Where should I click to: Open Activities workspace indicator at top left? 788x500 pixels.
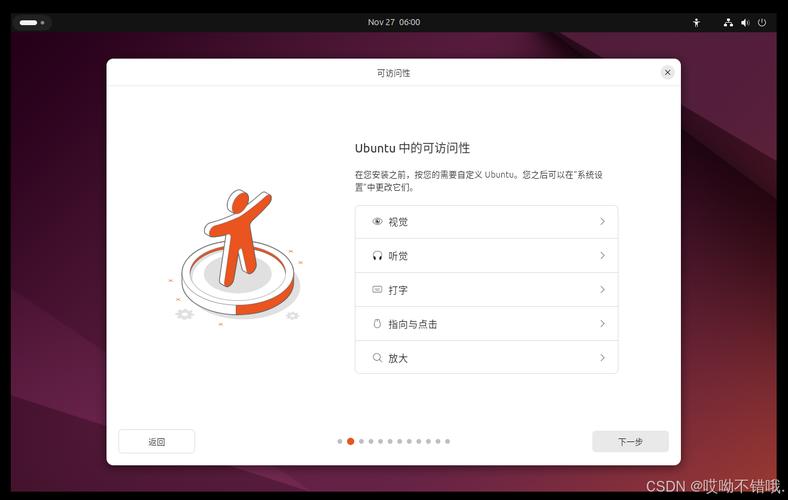32,23
